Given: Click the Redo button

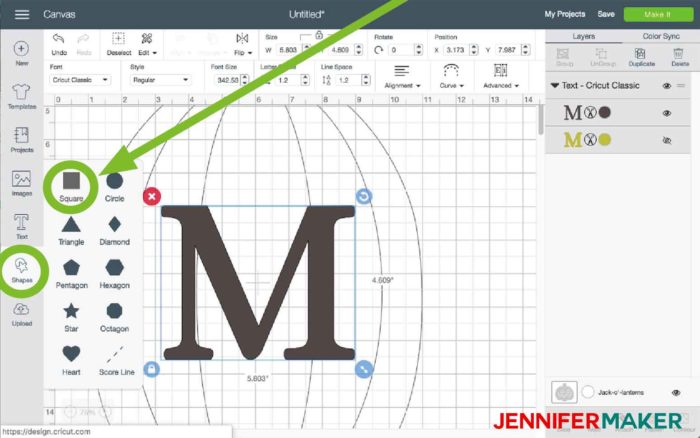Looking at the screenshot, I should 83,44.
